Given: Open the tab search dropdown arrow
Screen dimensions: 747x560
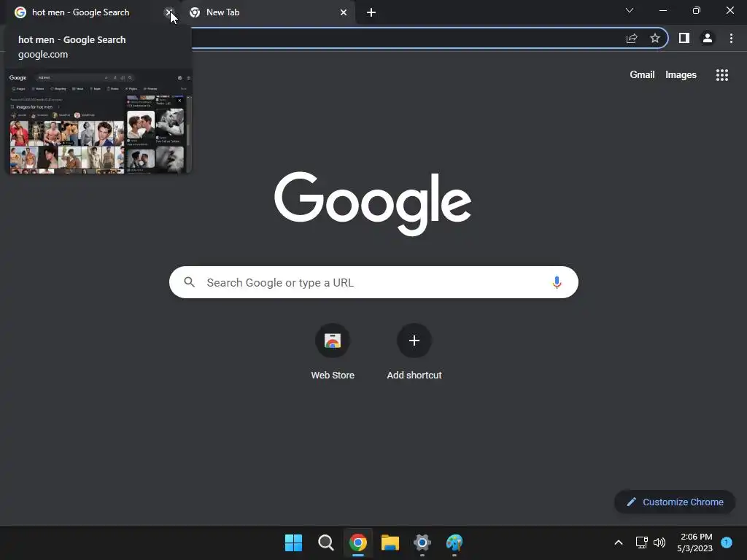Looking at the screenshot, I should tap(630, 10).
